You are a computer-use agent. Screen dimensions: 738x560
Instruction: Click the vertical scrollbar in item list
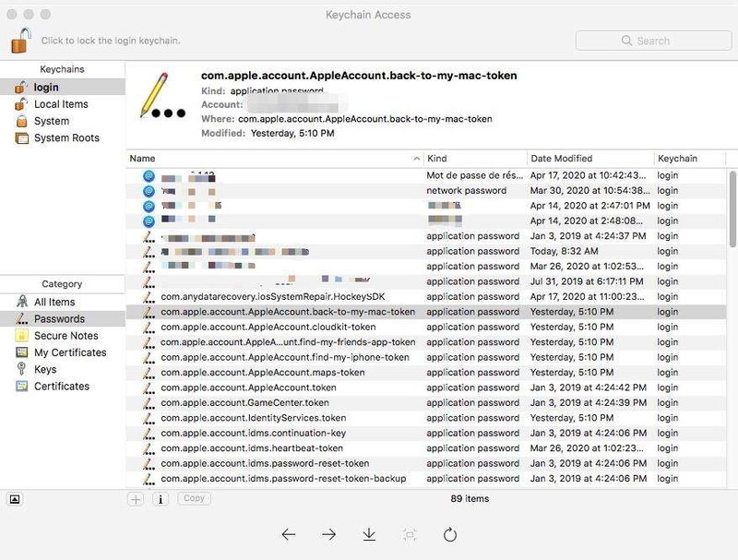[732, 209]
